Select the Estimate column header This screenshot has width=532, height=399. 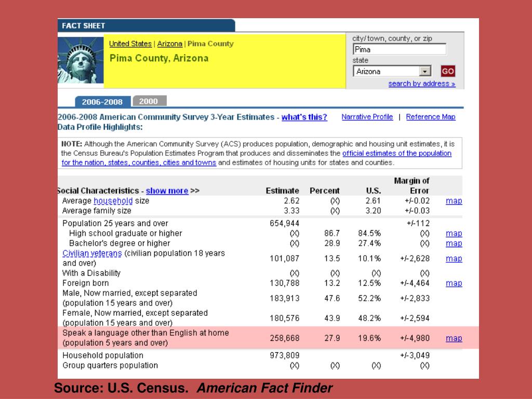coord(282,191)
